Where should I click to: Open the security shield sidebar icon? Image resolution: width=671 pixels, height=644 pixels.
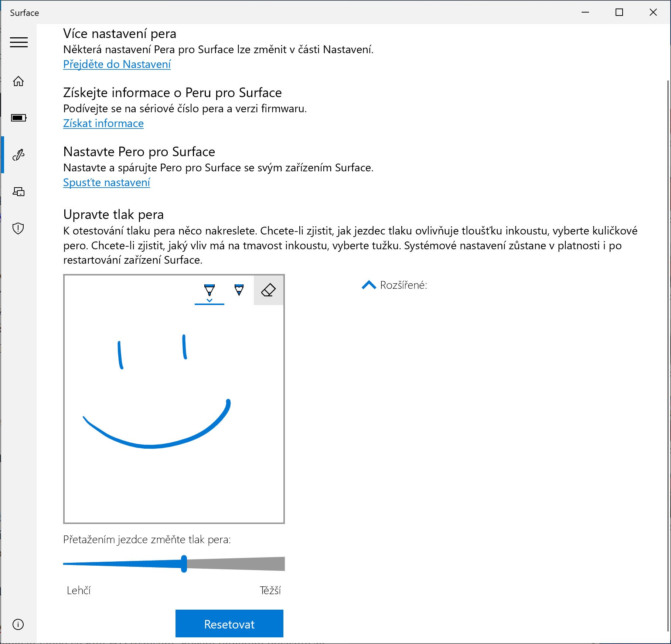[x=18, y=229]
